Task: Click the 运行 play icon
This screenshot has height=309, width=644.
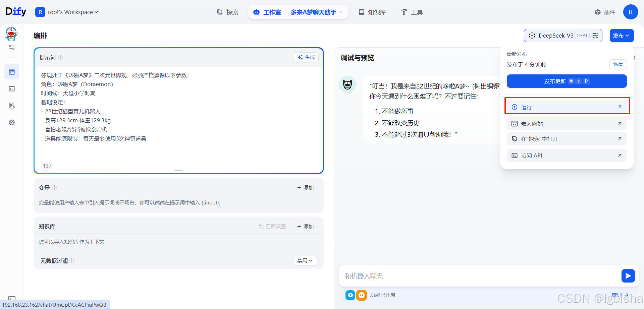Action: 515,107
